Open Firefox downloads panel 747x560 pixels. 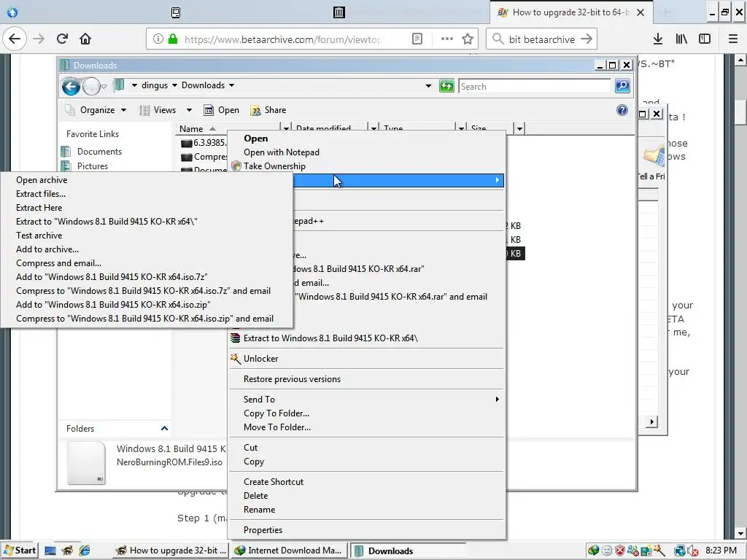[658, 39]
